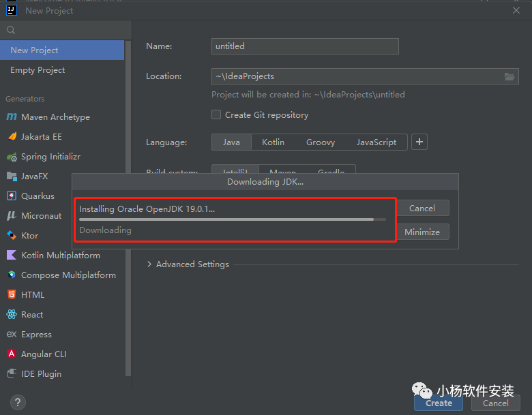Switch language option to Groovy
532x415 pixels.
[x=320, y=142]
